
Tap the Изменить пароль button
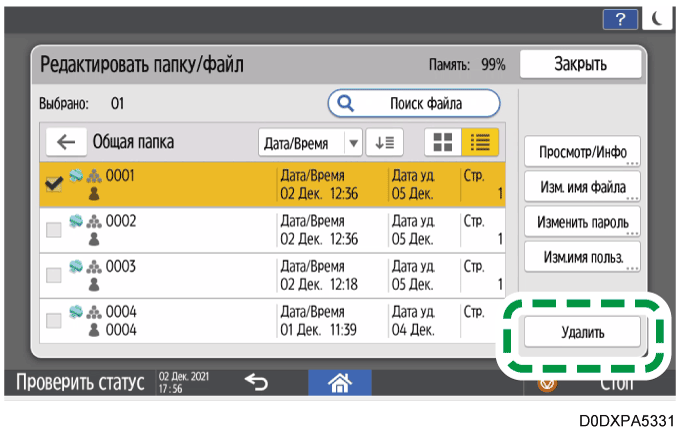[582, 220]
